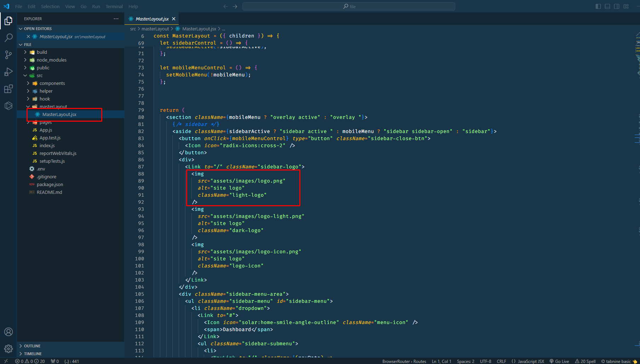
Task: Open the Extensions view
Action: [x=8, y=89]
